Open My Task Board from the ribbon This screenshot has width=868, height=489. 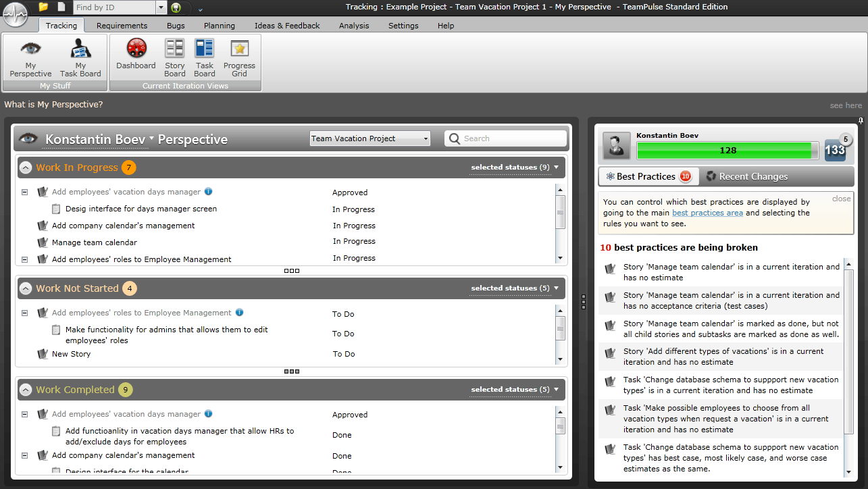[x=80, y=58]
